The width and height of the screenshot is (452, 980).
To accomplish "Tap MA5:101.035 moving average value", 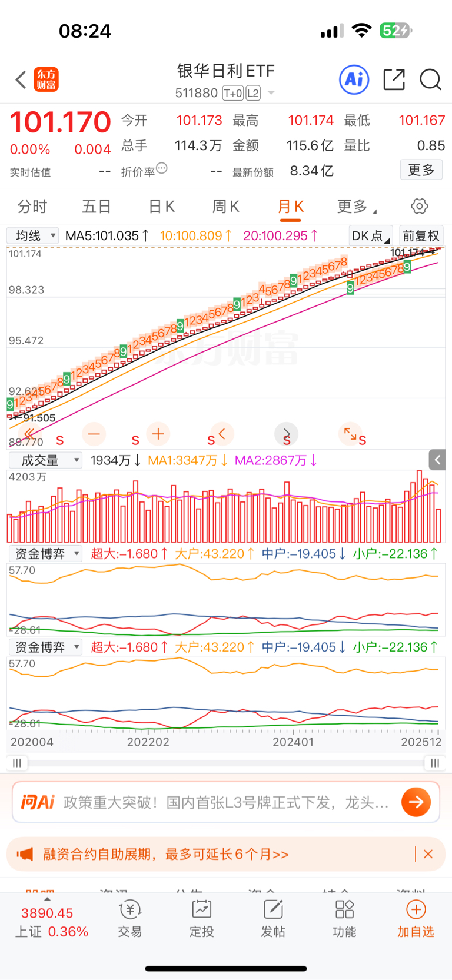I will [107, 235].
